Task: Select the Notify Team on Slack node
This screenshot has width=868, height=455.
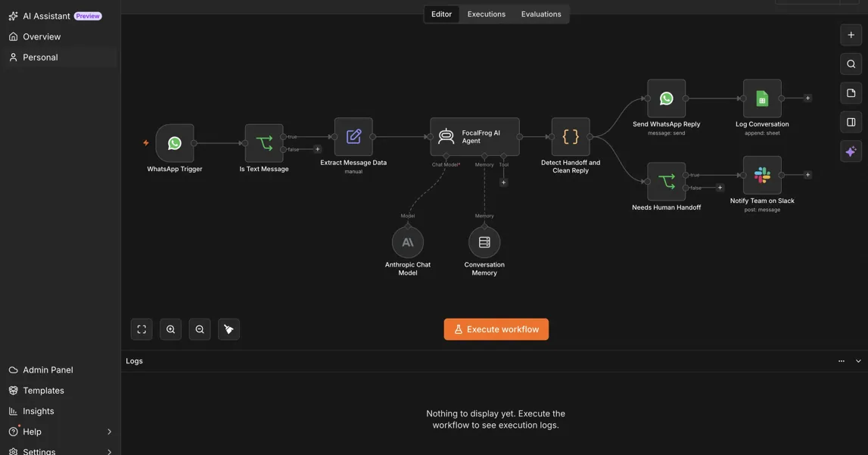Action: 762,175
